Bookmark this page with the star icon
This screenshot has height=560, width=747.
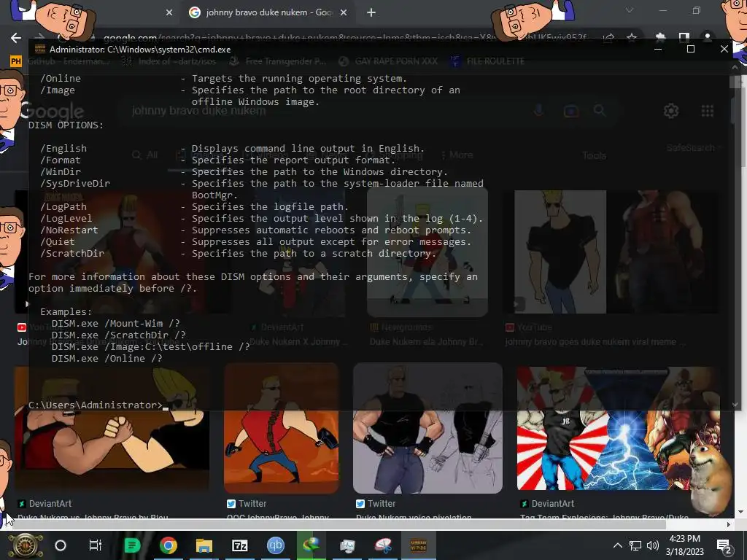click(632, 38)
